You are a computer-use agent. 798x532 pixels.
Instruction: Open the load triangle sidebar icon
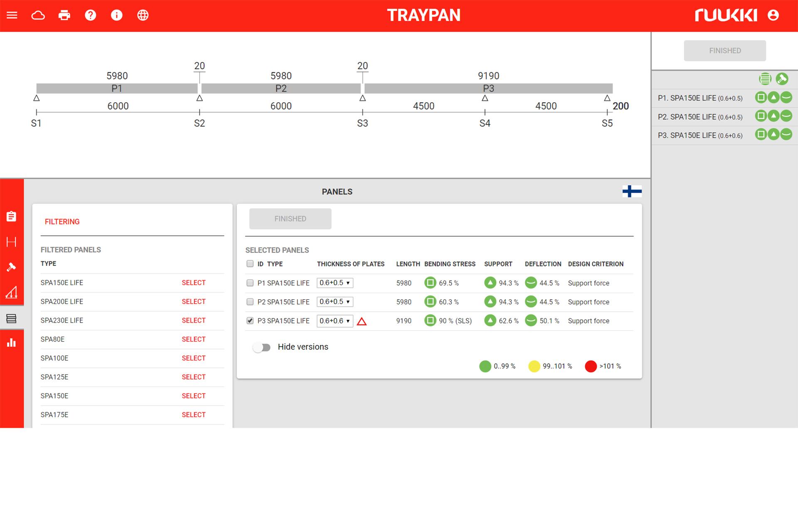point(11,293)
